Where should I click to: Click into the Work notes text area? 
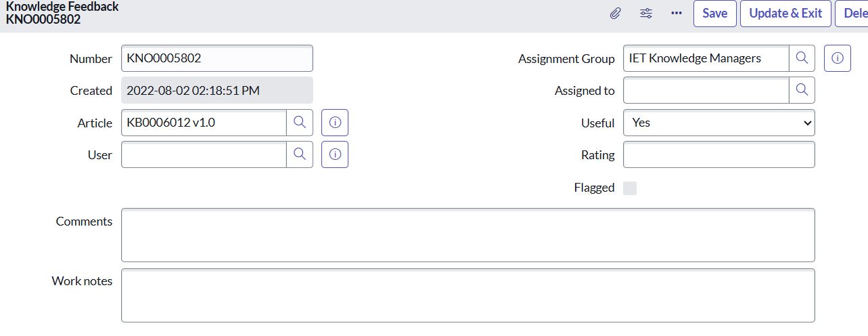click(467, 295)
